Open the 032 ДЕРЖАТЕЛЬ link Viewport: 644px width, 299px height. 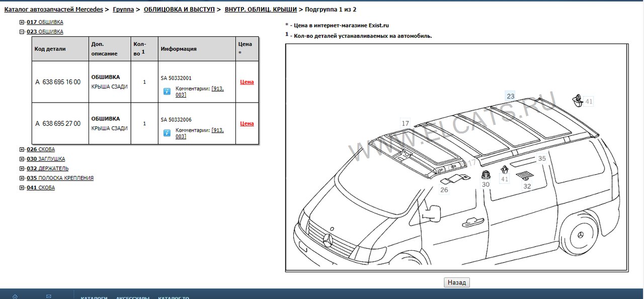pos(47,169)
